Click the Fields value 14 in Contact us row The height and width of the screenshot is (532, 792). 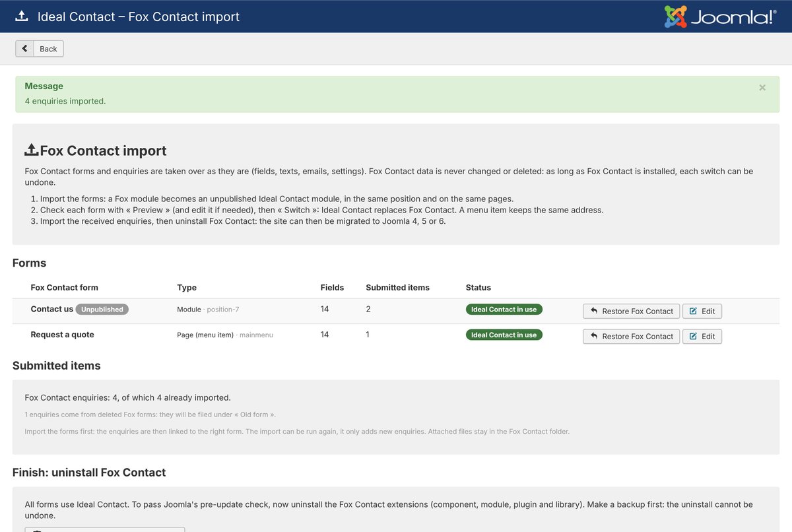point(324,309)
